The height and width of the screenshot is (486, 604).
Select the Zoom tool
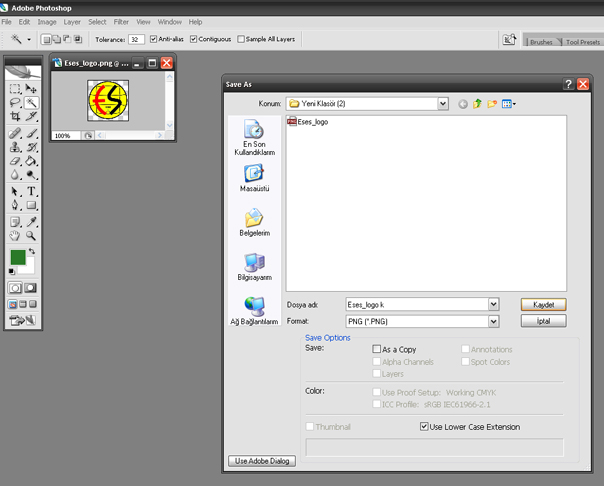pyautogui.click(x=31, y=236)
